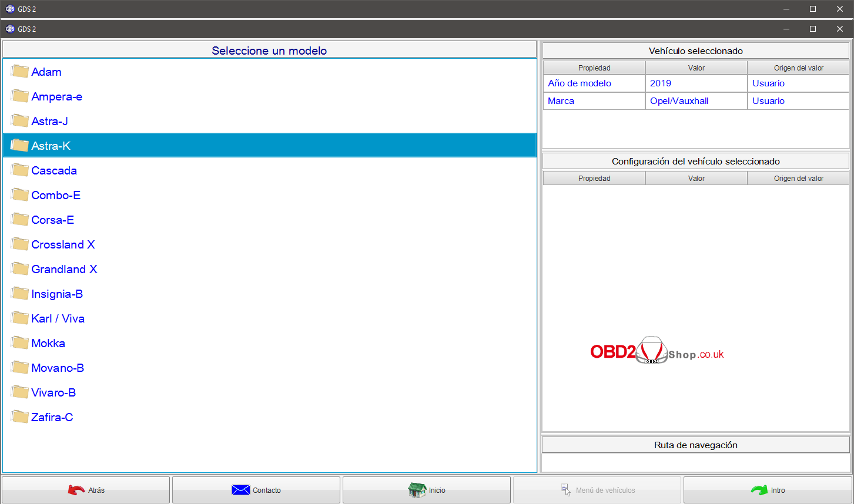
Task: Click the house Inicio icon
Action: coord(417,490)
